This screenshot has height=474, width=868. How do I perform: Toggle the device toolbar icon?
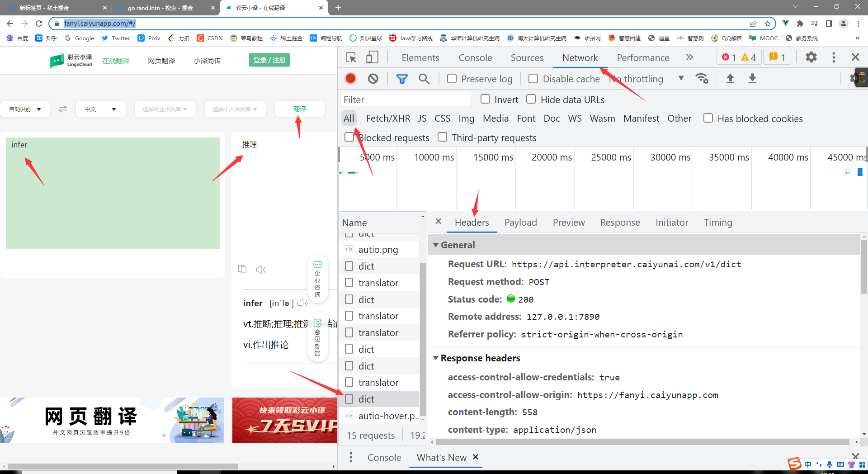point(372,57)
